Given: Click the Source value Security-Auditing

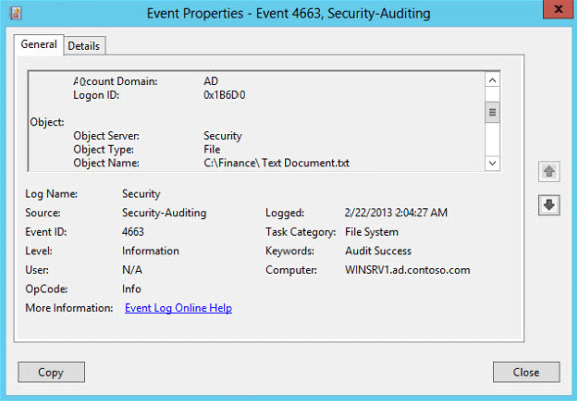Looking at the screenshot, I should coord(164,213).
